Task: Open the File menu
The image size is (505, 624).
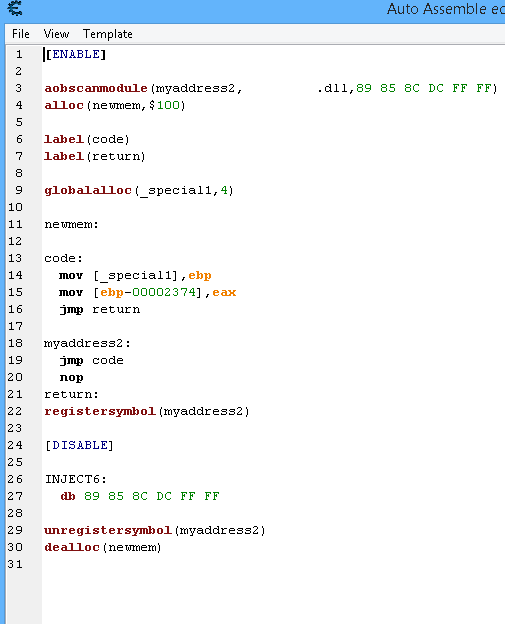Action: click(x=21, y=34)
